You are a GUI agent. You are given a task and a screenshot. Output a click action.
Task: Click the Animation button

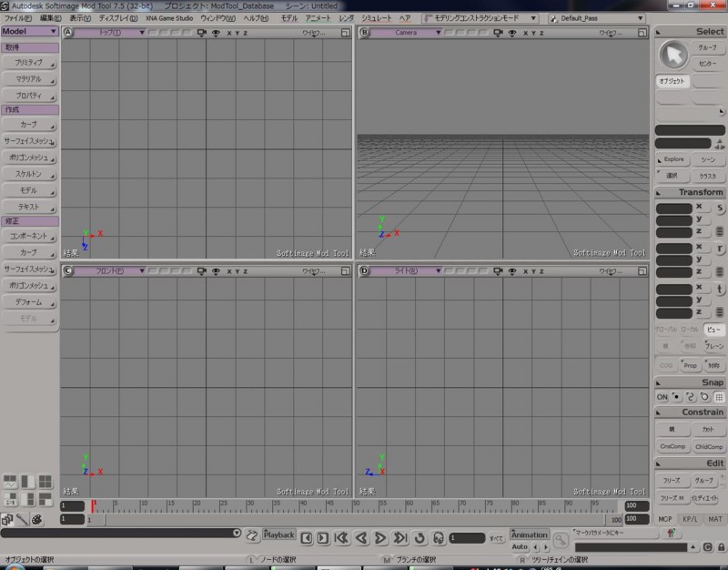530,534
